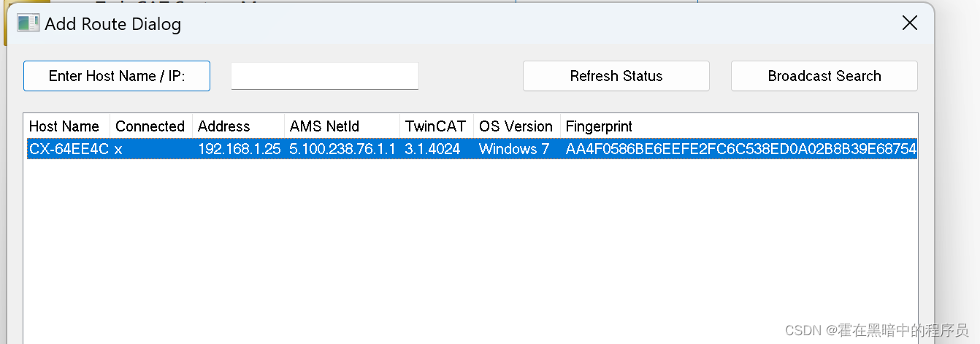The image size is (980, 344).
Task: Start a Broadcast Search
Action: [824, 76]
